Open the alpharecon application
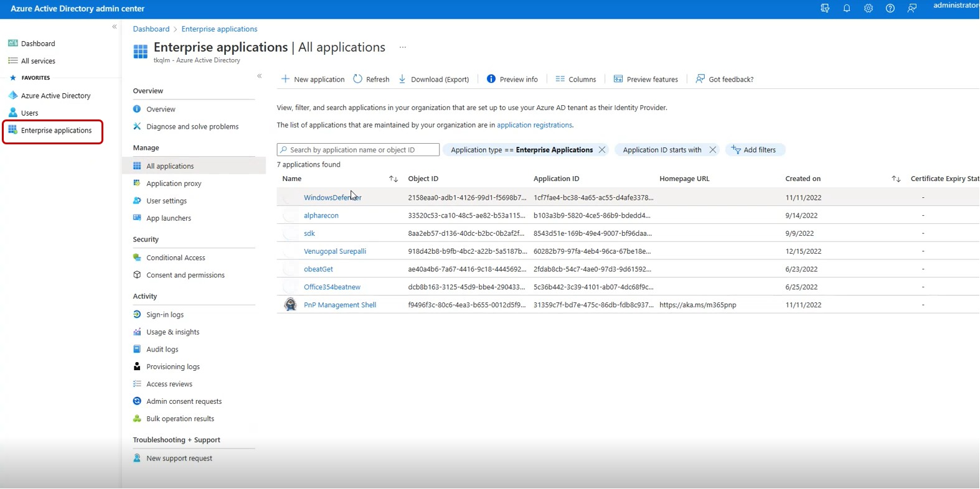Screen dimensions: 980x489 pyautogui.click(x=321, y=216)
